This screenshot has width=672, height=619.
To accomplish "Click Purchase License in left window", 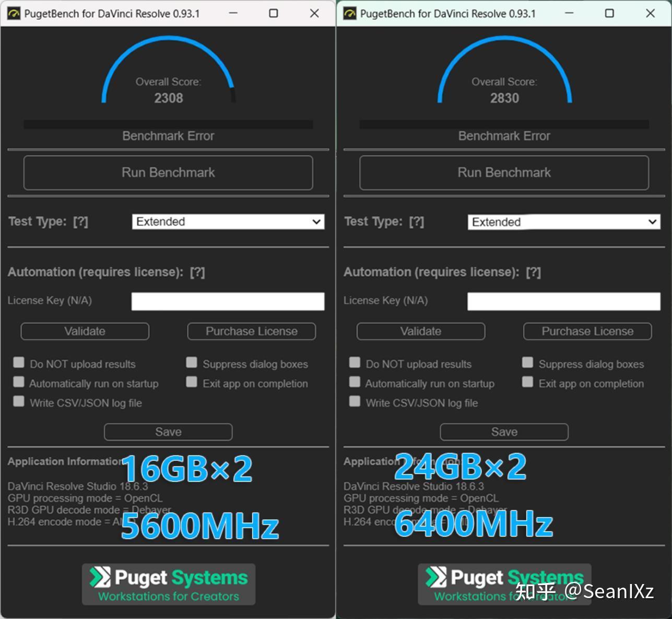I will (252, 331).
